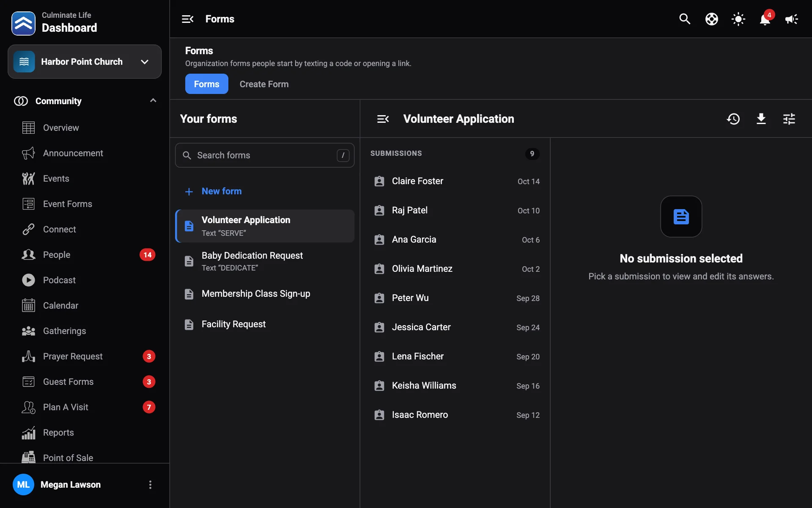Open Calendar in the sidebar
812x508 pixels.
pos(85,306)
